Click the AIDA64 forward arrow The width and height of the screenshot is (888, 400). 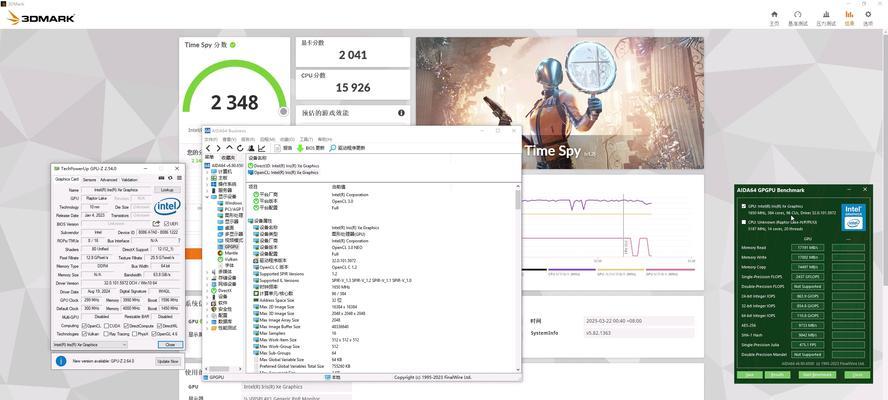(x=219, y=148)
